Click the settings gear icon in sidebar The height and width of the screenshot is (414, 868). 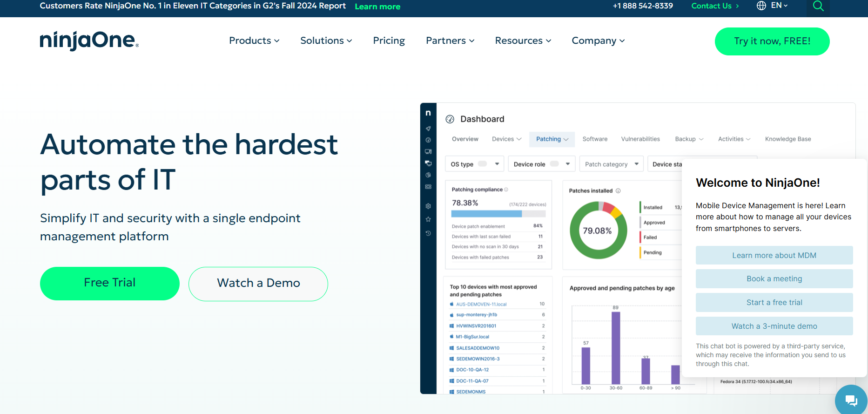click(x=428, y=206)
